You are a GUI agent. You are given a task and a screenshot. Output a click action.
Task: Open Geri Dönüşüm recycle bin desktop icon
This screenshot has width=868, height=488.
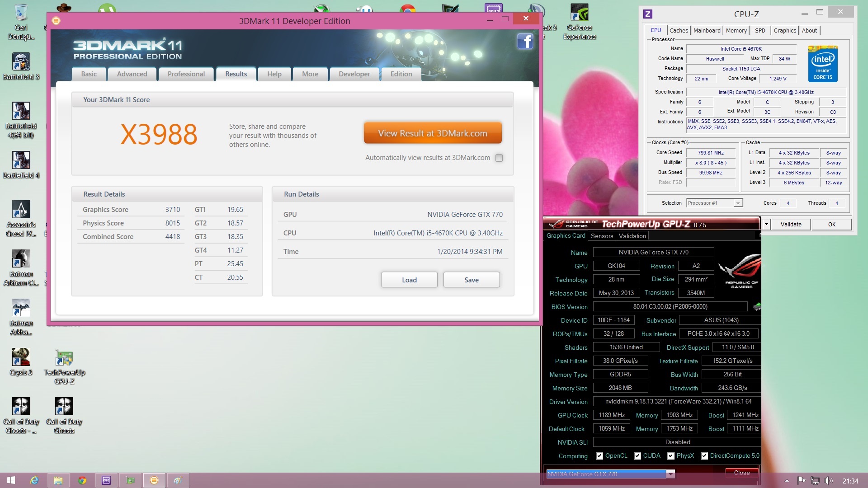pos(21,22)
